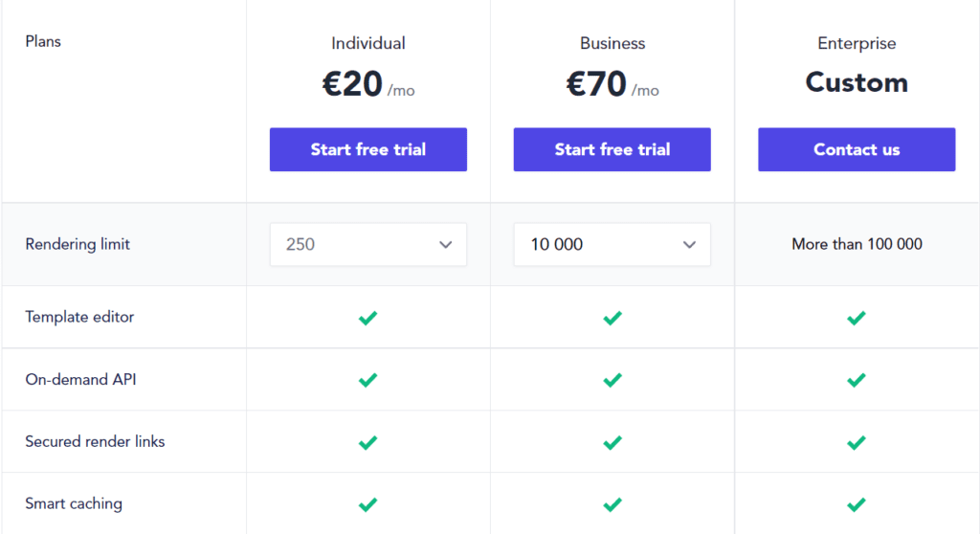The image size is (980, 534).
Task: Click Business plan On-demand API checkmark
Action: [612, 380]
